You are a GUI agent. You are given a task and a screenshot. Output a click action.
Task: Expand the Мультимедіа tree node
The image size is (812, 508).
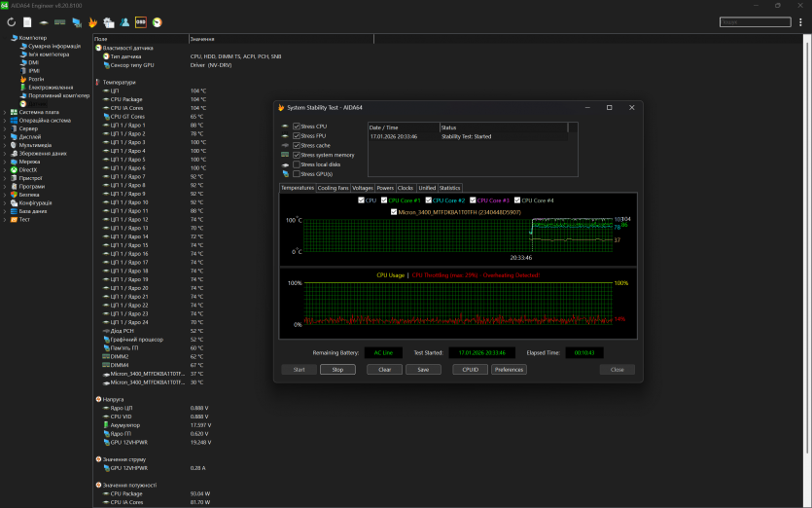click(x=4, y=145)
